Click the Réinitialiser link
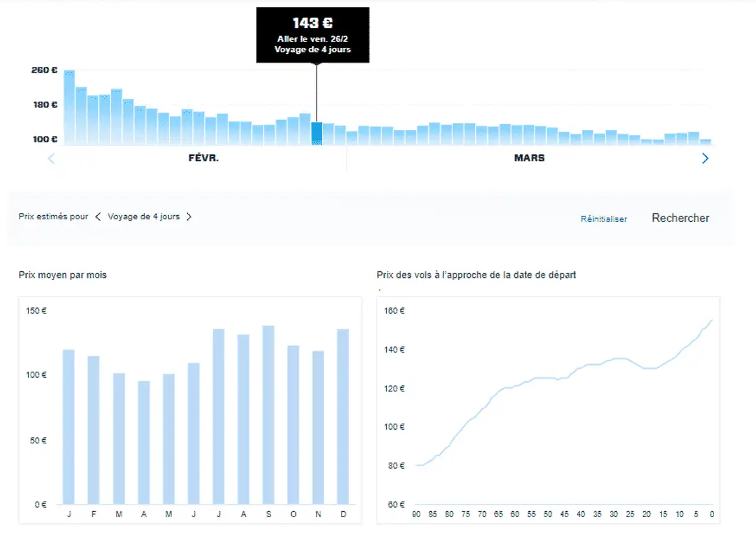 click(x=604, y=219)
